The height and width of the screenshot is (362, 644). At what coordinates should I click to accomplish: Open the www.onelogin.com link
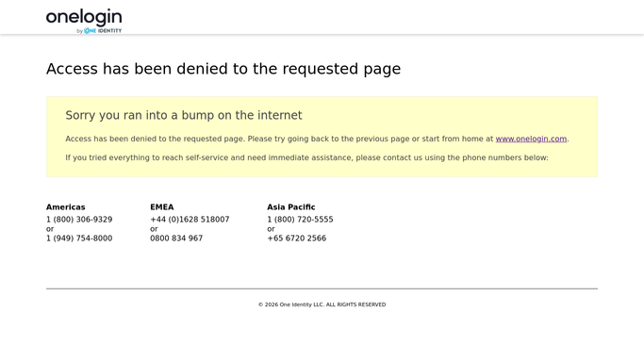pyautogui.click(x=531, y=139)
